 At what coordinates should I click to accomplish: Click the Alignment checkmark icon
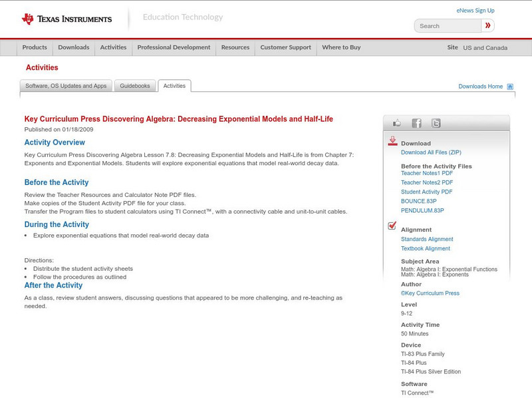tap(392, 226)
